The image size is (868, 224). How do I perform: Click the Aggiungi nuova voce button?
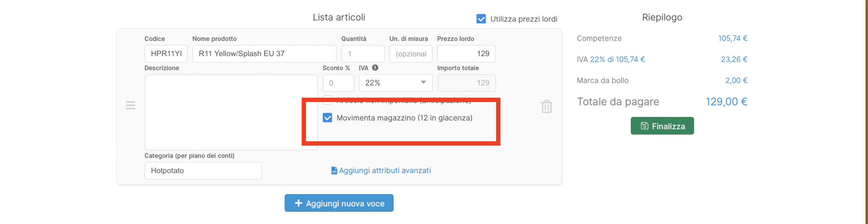point(339,203)
